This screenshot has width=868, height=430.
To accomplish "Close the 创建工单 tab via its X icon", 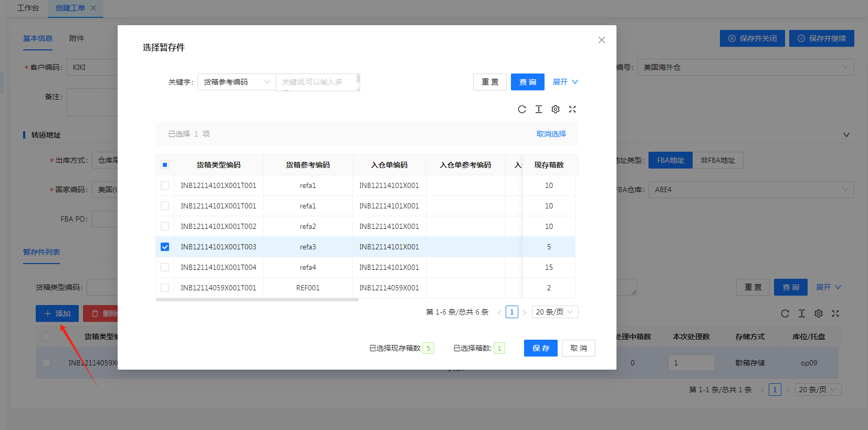I will (93, 8).
